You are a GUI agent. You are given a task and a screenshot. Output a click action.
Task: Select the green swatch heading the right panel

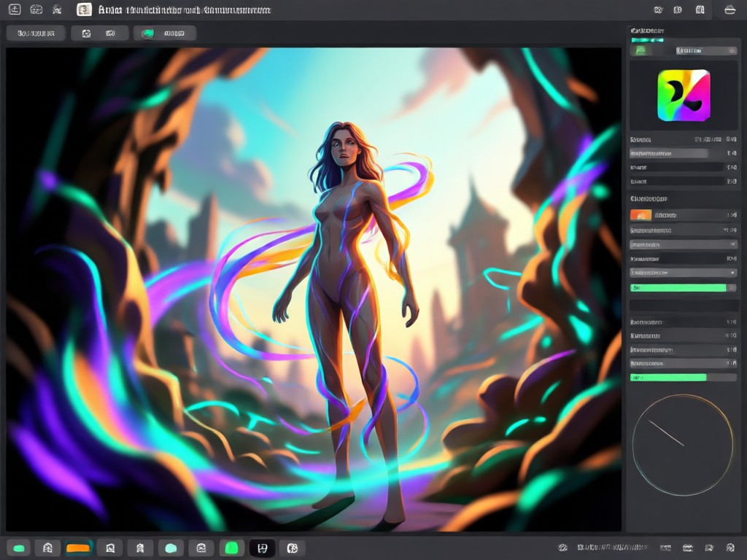coord(640,50)
